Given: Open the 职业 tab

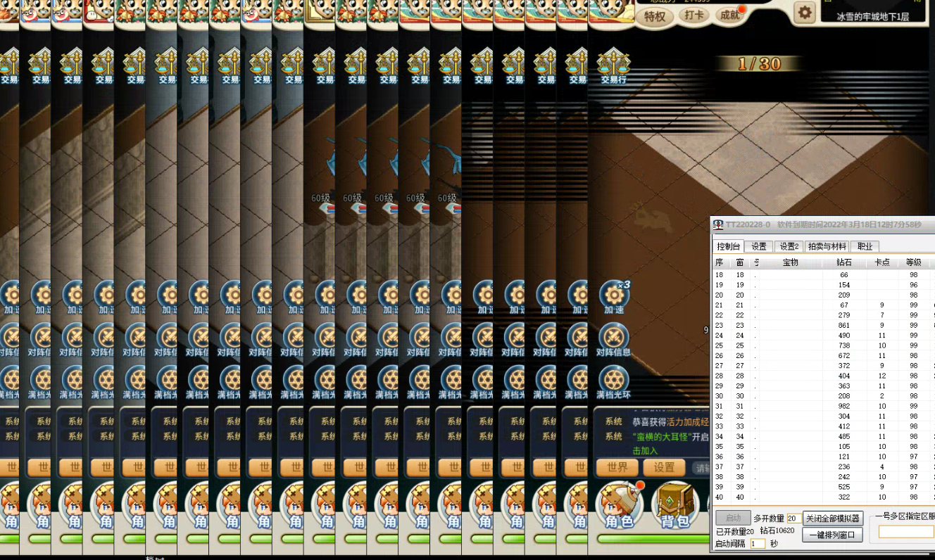Looking at the screenshot, I should coord(865,246).
